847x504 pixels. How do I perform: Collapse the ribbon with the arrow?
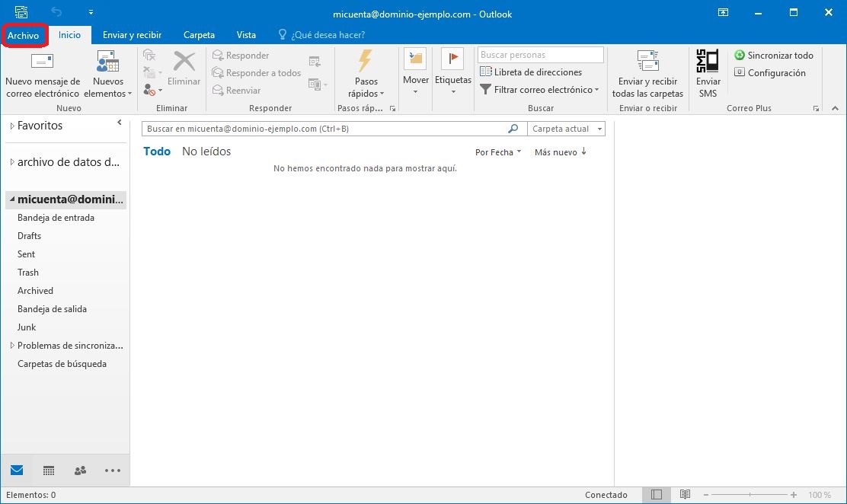coord(835,109)
